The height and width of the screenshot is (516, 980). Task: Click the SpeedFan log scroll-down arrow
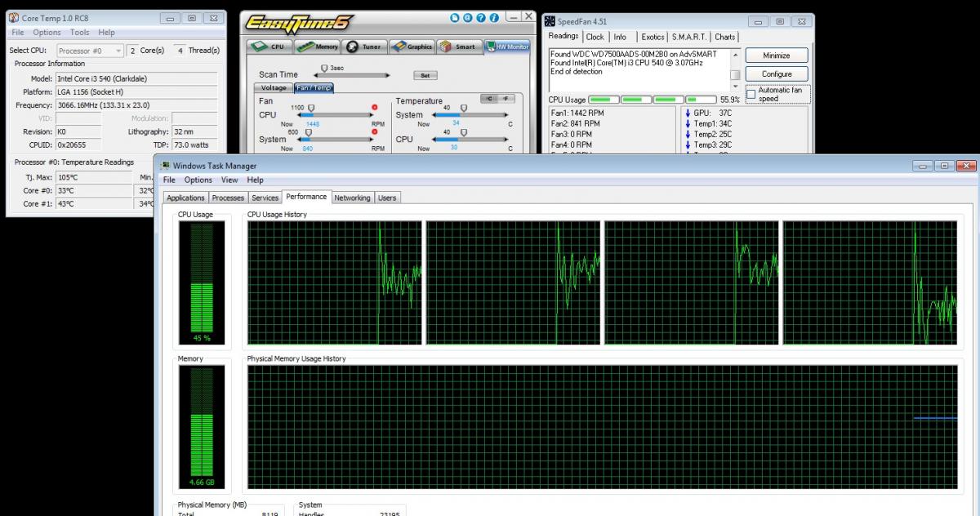click(x=735, y=86)
